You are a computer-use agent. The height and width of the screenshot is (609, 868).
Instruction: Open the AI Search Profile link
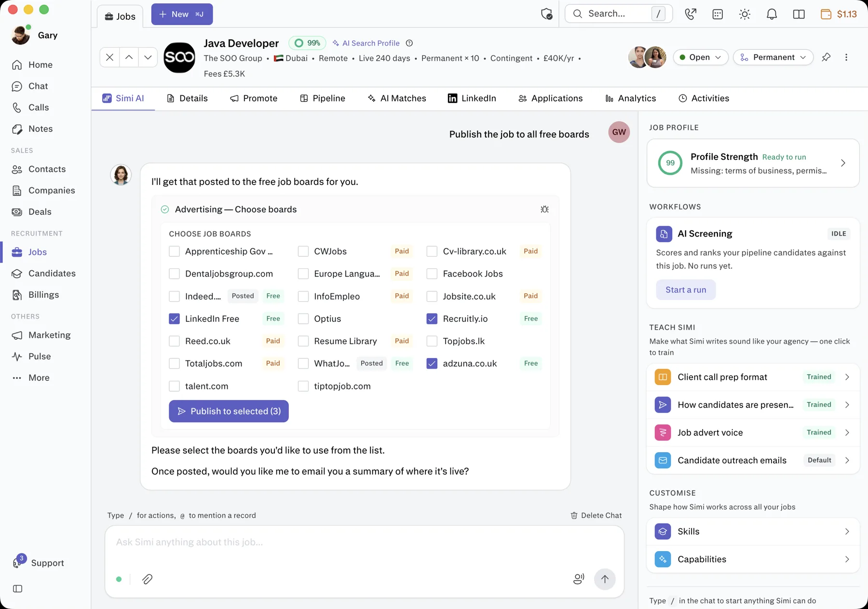click(x=366, y=43)
